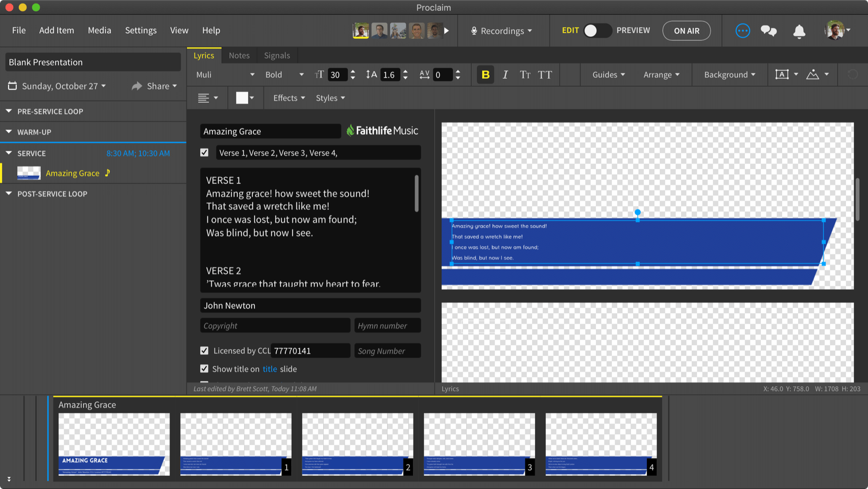
Task: Click the line spacing icon
Action: pyautogui.click(x=371, y=75)
